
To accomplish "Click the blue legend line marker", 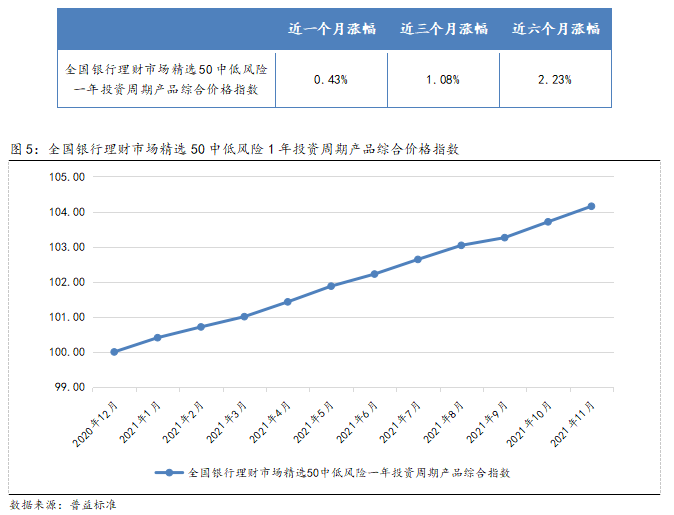I will click(169, 472).
